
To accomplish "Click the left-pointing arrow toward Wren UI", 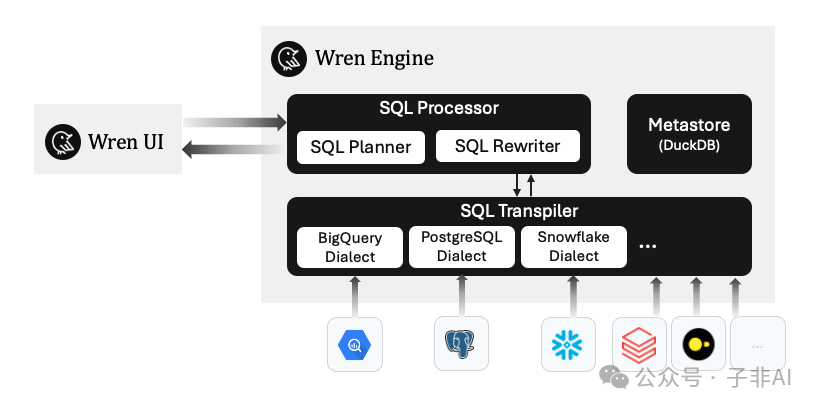I will pos(235,150).
